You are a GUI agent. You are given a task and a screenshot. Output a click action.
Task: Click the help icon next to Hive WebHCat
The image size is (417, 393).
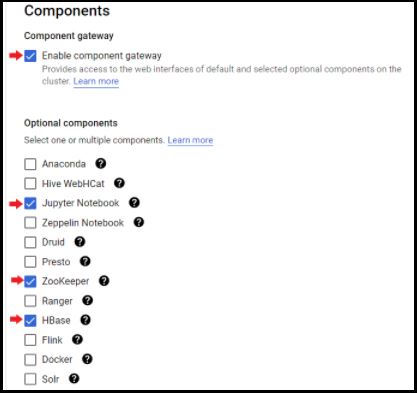click(119, 183)
